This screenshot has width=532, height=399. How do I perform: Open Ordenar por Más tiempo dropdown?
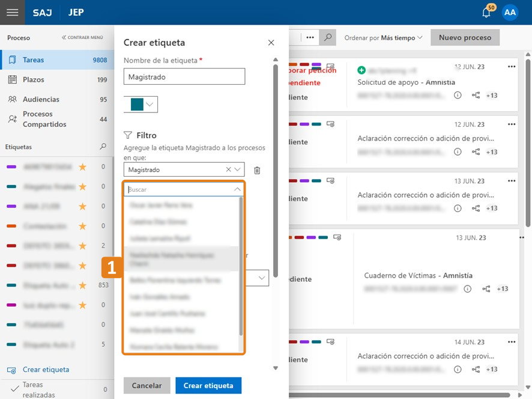[x=384, y=37]
